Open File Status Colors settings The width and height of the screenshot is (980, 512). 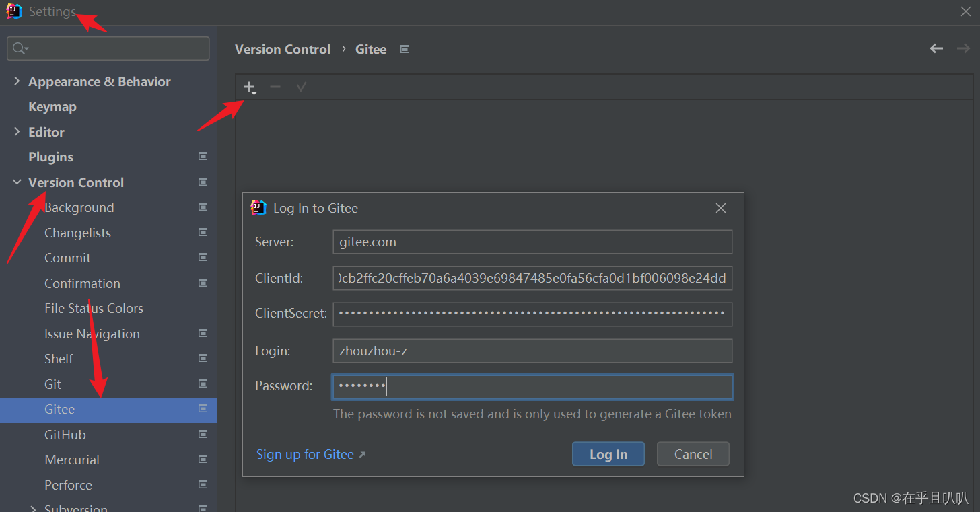coord(94,308)
